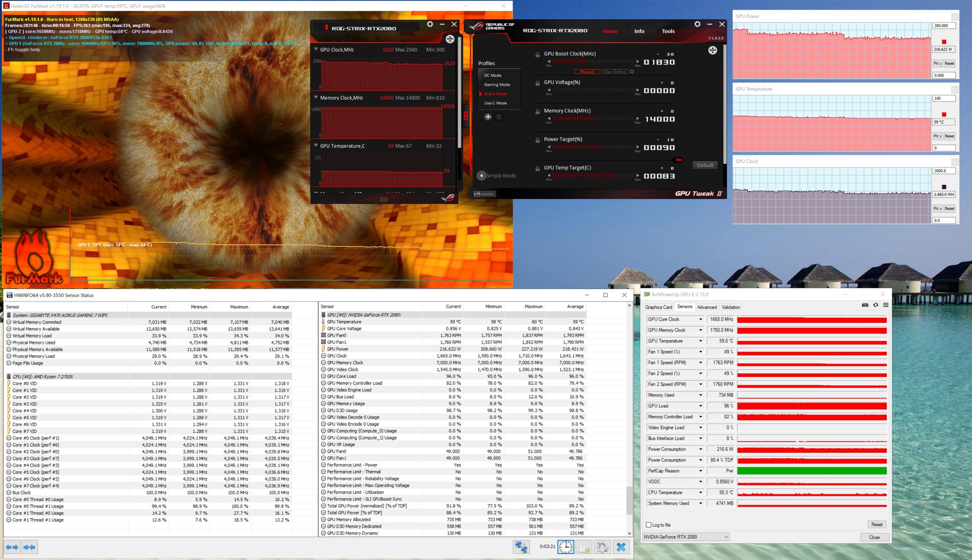This screenshot has width=972, height=560.
Task: Click GPU-Z screenshot camera icon
Action: pos(865,305)
